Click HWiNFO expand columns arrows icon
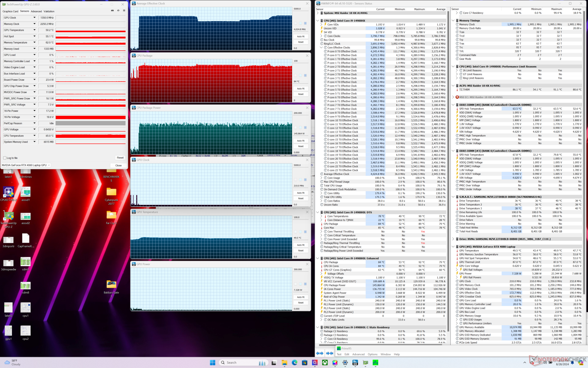Image resolution: width=588 pixels, height=368 pixels. click(319, 353)
